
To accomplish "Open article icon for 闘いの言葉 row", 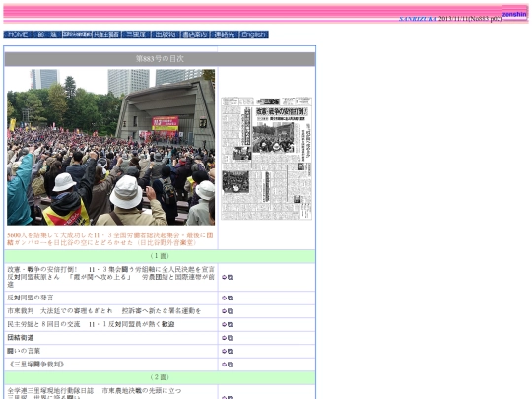I will (227, 351).
